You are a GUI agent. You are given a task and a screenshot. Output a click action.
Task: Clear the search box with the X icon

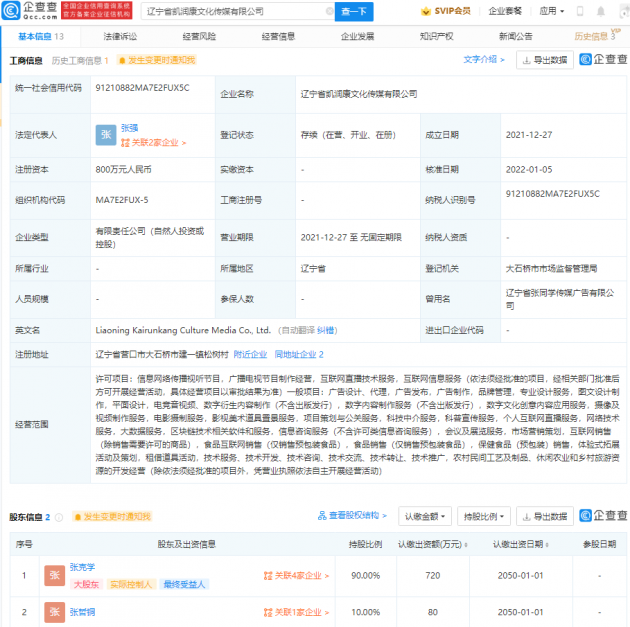click(x=329, y=11)
